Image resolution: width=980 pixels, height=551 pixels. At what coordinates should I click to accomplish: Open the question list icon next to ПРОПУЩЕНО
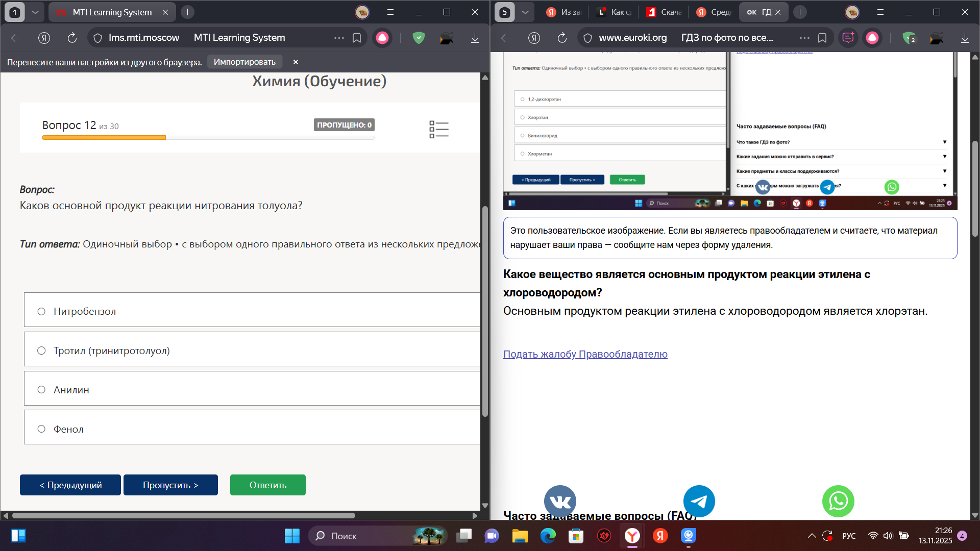tap(439, 130)
